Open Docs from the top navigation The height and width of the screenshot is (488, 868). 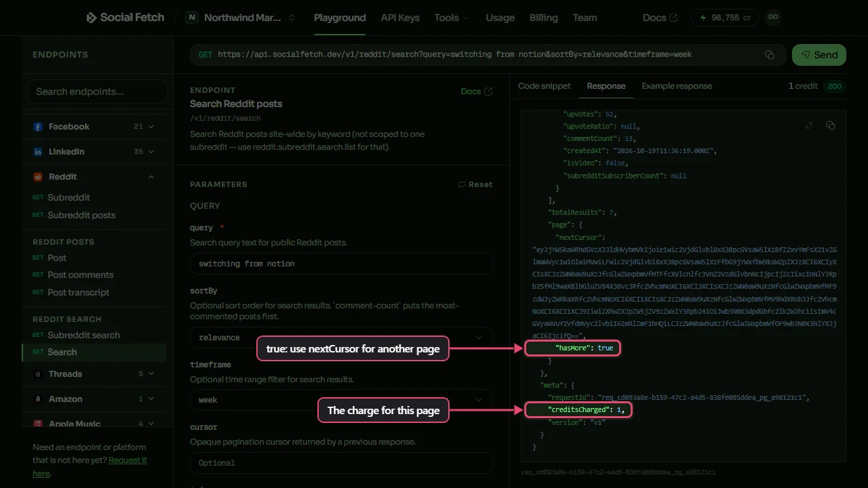coord(660,18)
